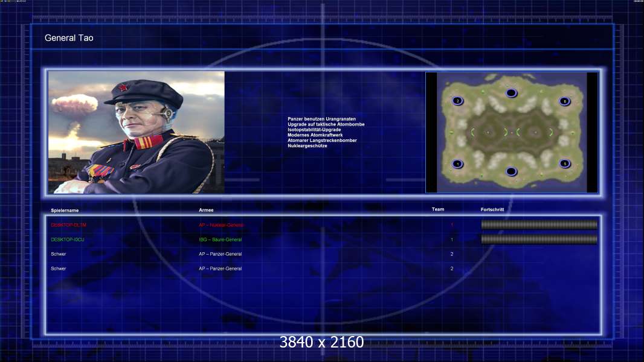
Task: Click start position marker 2 on the map
Action: pos(457,101)
